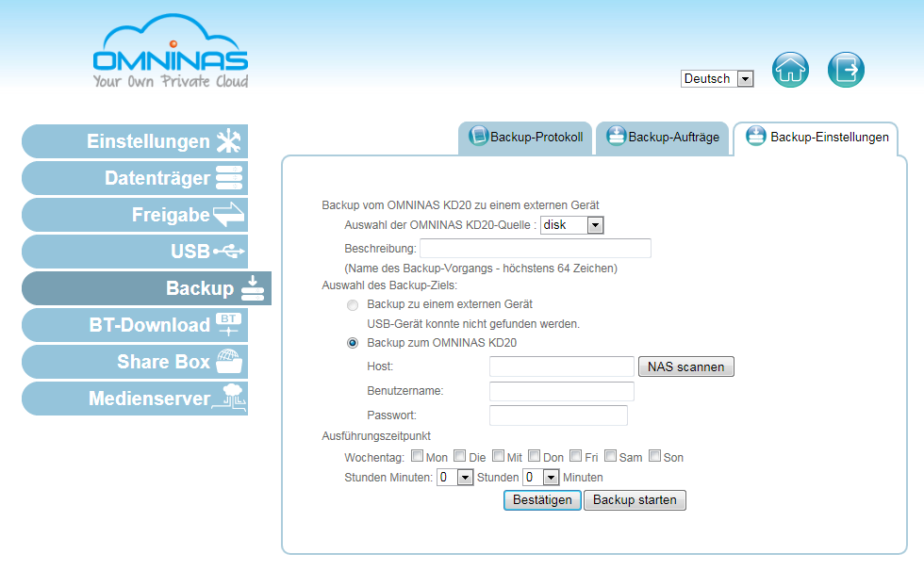Click the Backup-Aufträge tab icon
Image resolution: width=924 pixels, height=570 pixels.
click(617, 136)
